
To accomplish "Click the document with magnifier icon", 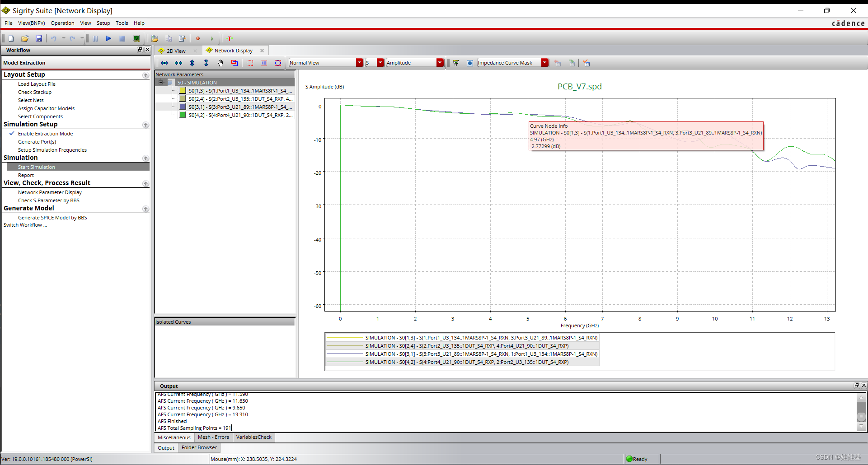I will coord(183,39).
